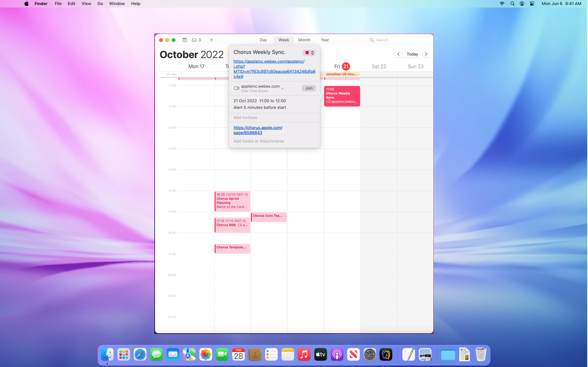Open the Podcasts app in the Dock
This screenshot has width=588, height=367.
(x=337, y=355)
